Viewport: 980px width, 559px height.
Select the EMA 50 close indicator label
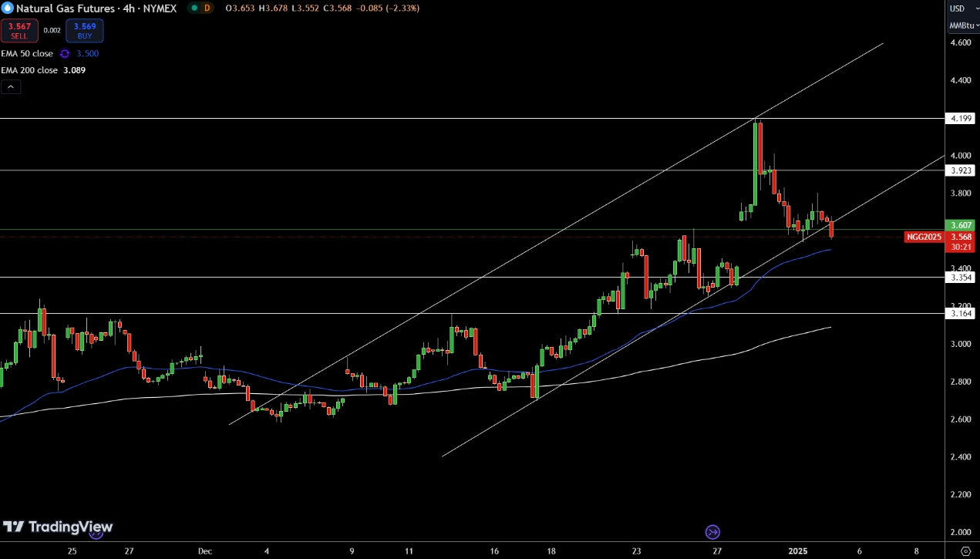coord(27,54)
